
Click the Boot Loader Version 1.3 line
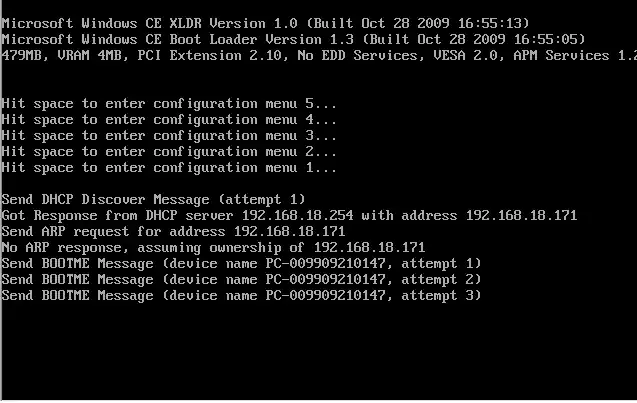[x=293, y=38]
